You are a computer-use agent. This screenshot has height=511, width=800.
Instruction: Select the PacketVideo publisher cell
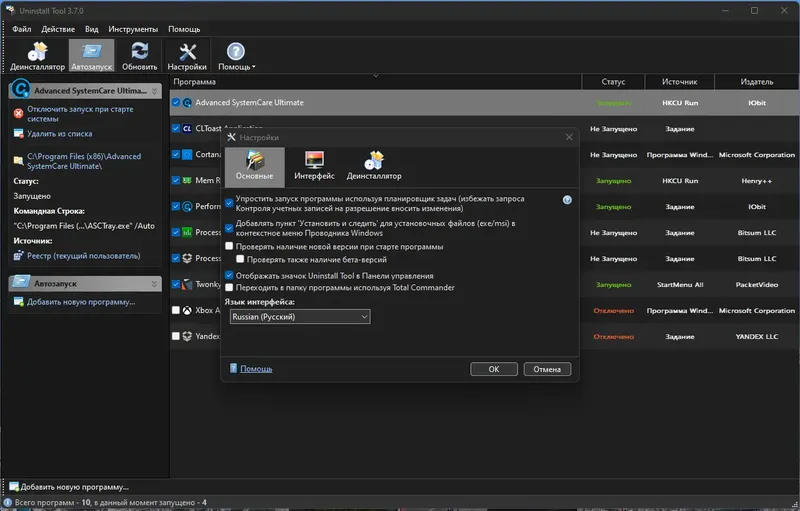coord(757,285)
